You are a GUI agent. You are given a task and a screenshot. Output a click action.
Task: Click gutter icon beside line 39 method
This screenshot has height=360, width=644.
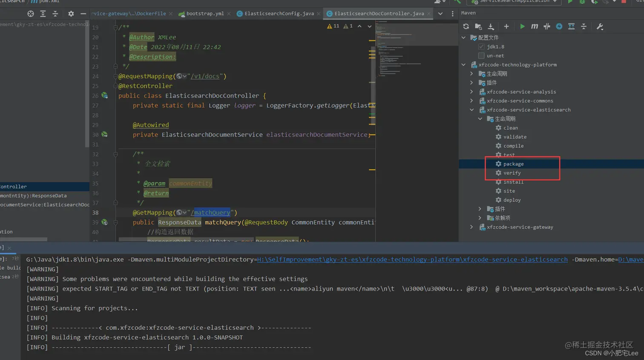click(x=105, y=222)
